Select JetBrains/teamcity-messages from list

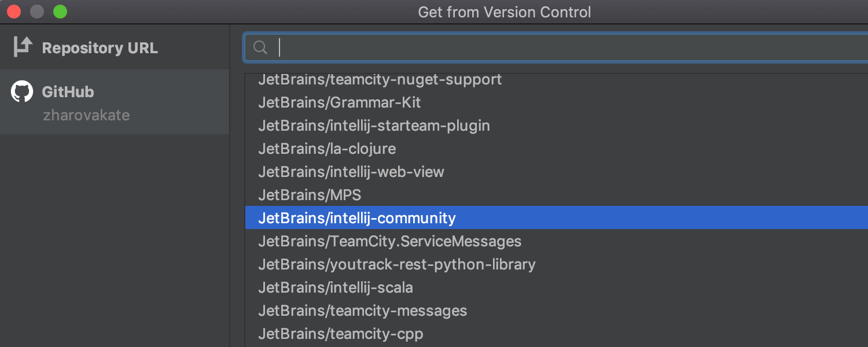pyautogui.click(x=362, y=311)
